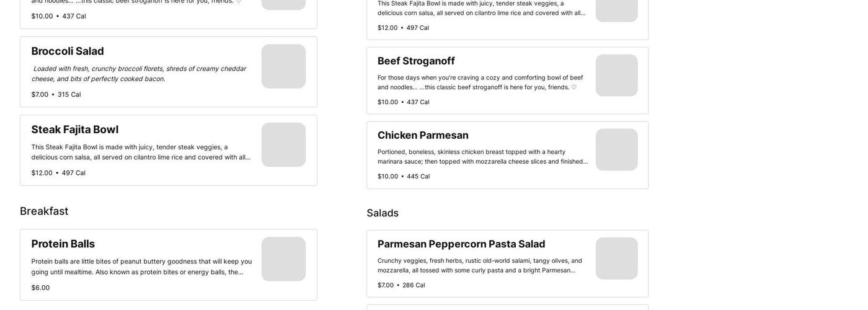Click the $7.00 price under Broccoli Salad
This screenshot has height=310, width=868.
click(40, 95)
